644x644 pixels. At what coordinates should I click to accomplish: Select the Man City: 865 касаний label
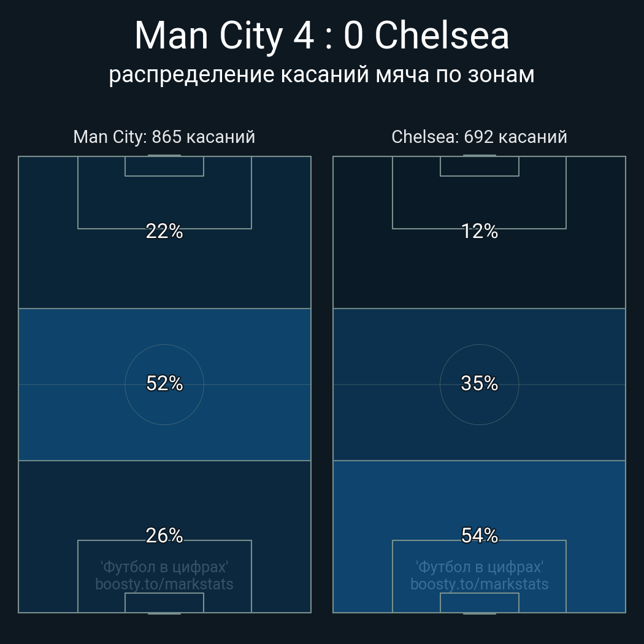(164, 137)
